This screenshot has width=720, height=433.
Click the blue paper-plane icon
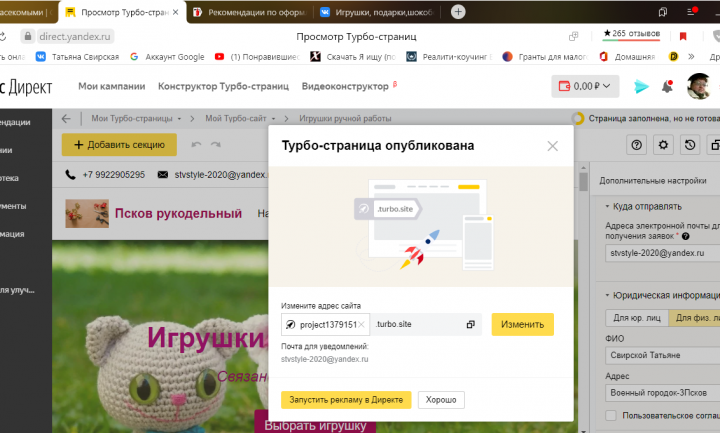point(641,86)
